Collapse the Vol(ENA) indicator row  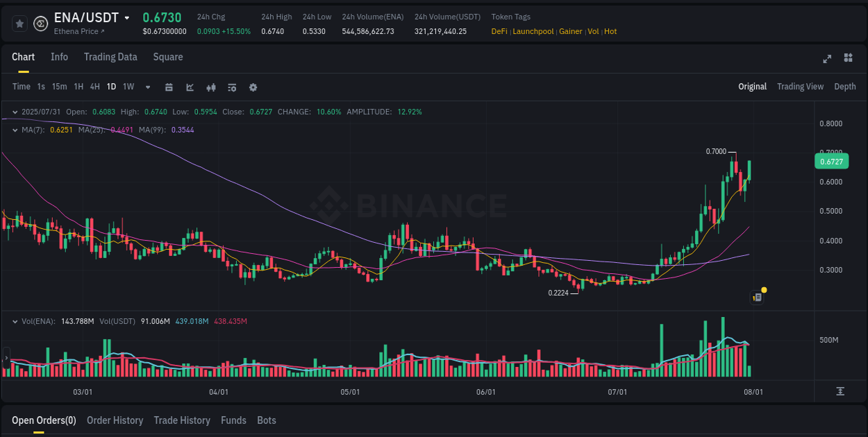(x=15, y=320)
